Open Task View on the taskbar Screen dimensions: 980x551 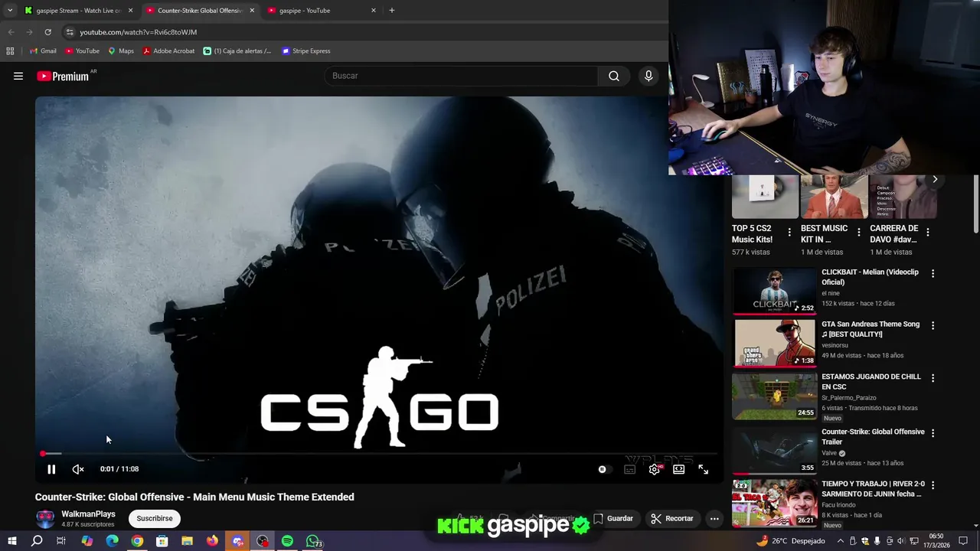[61, 541]
